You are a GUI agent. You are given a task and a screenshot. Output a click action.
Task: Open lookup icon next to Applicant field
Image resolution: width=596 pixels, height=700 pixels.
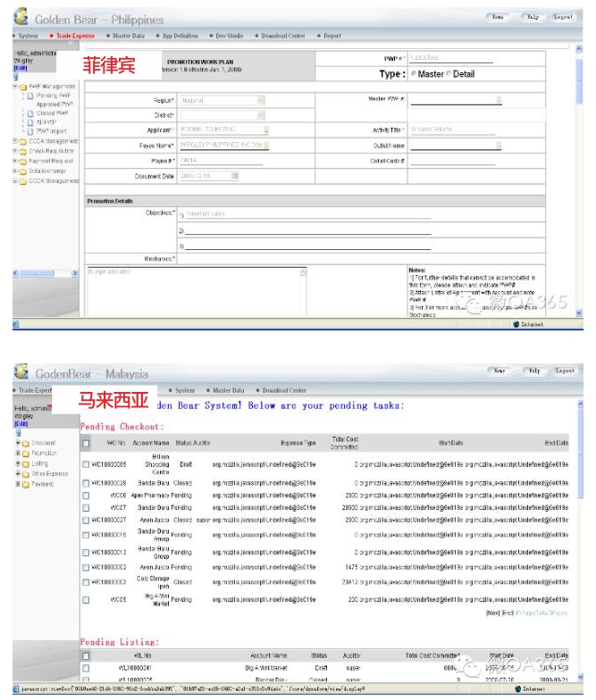tap(266, 130)
